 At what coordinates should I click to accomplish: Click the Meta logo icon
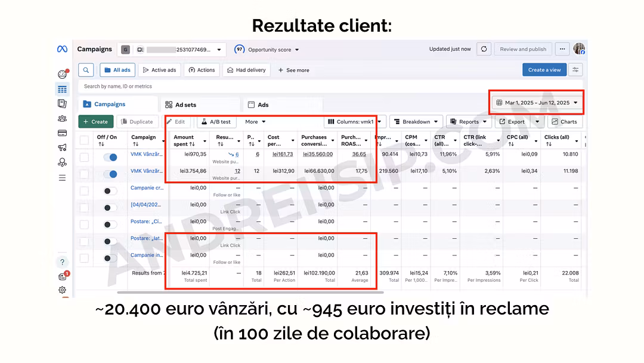(62, 49)
